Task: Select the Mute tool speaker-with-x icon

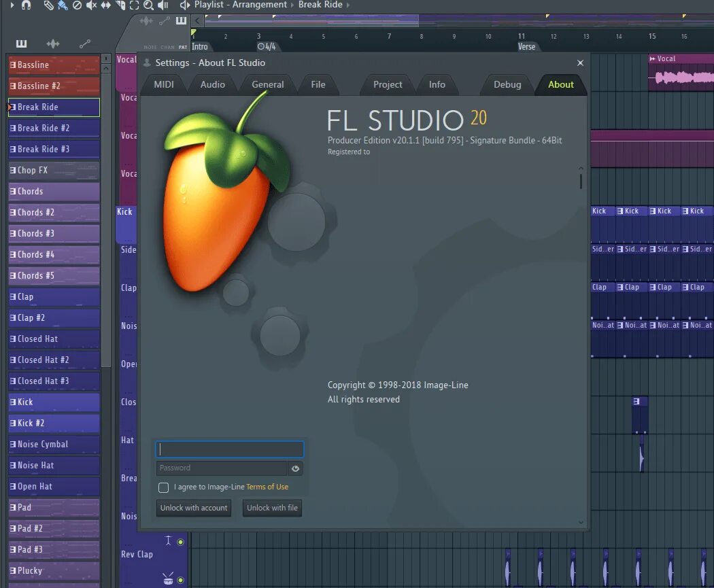Action: [91, 5]
